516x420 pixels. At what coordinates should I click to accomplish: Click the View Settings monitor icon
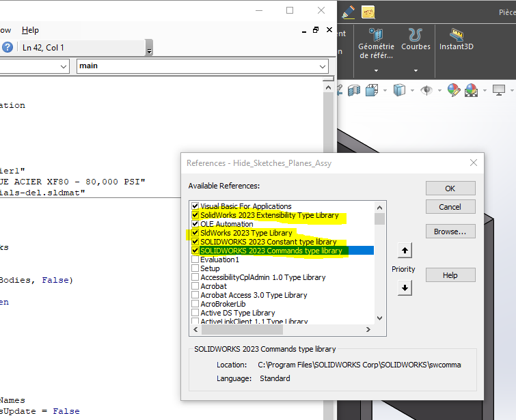point(498,90)
